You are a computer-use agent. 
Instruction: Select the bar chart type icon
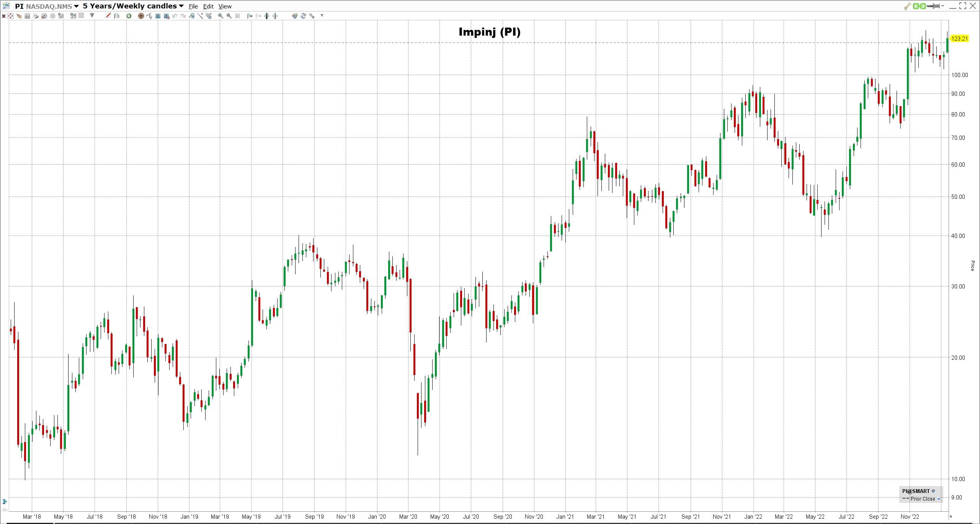pos(117,16)
